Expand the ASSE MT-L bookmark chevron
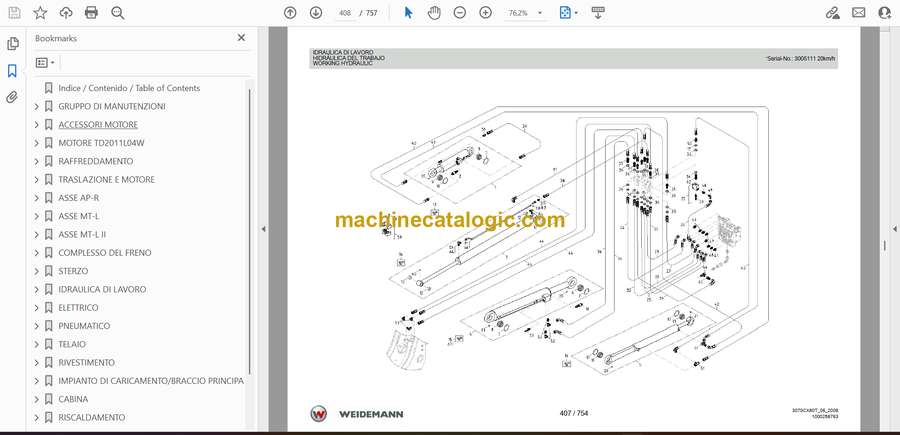900x435 pixels. click(x=37, y=216)
